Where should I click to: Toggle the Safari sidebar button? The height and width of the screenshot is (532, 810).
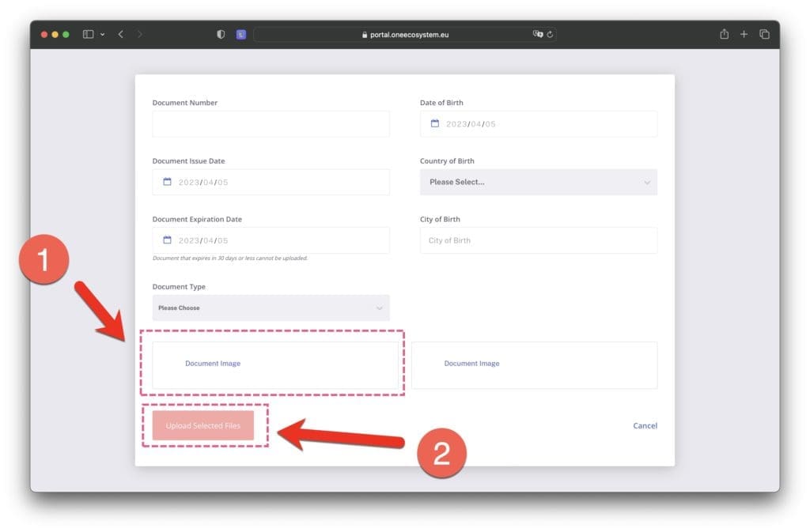(x=88, y=35)
